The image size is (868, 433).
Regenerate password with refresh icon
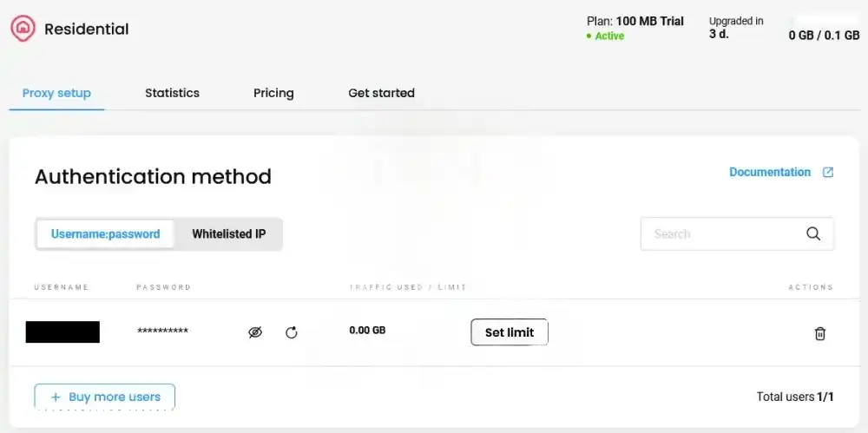(x=292, y=332)
